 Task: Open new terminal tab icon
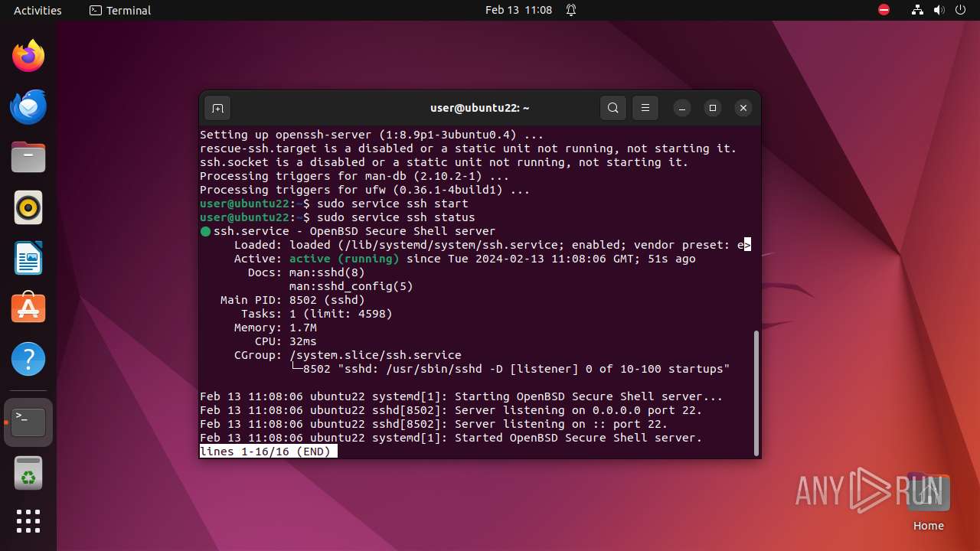coord(217,108)
